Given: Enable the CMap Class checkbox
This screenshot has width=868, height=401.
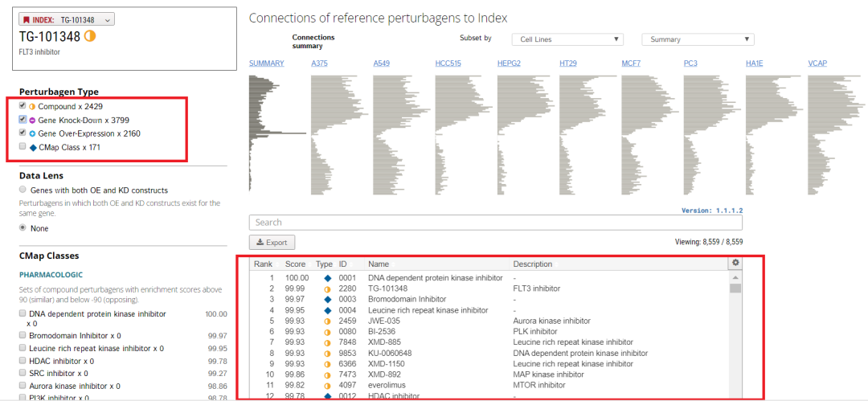Looking at the screenshot, I should tap(23, 147).
